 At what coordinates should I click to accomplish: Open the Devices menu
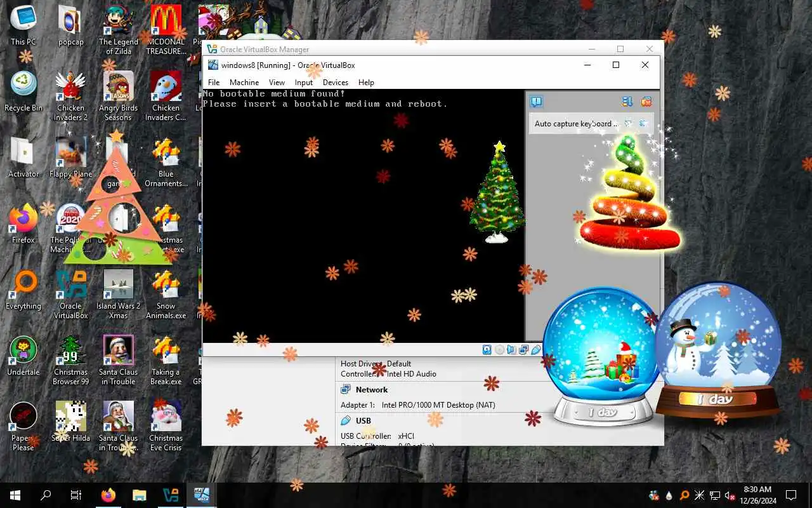336,83
